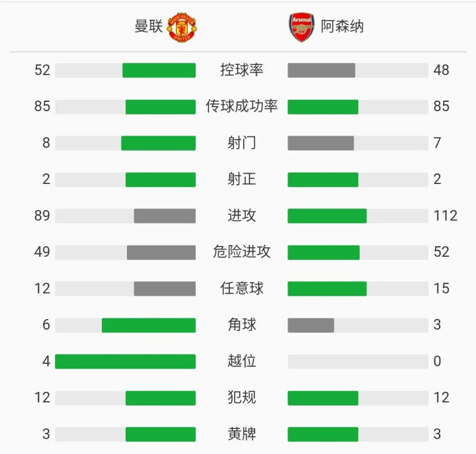476x454 pixels.
Task: Open the 曼联 team name link
Action: [x=149, y=26]
